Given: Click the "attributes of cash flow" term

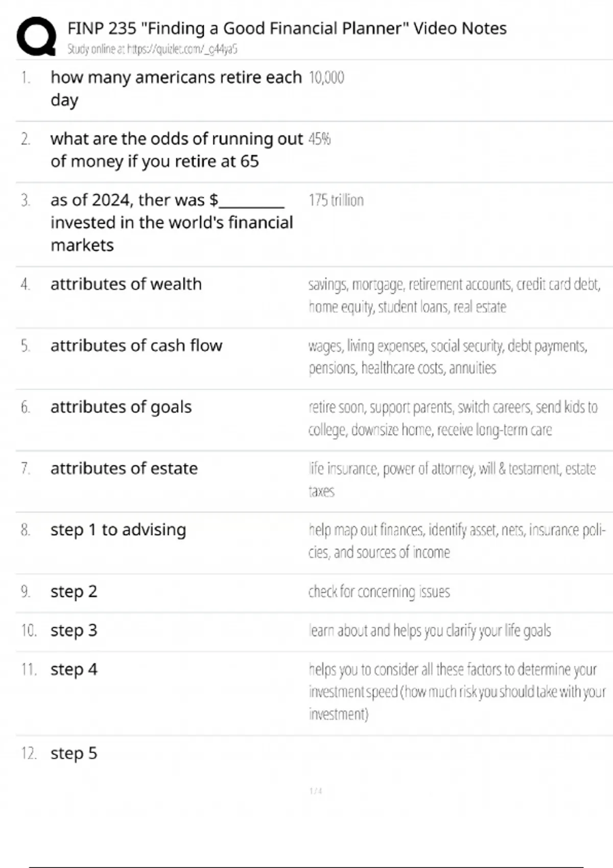Looking at the screenshot, I should pos(136,346).
